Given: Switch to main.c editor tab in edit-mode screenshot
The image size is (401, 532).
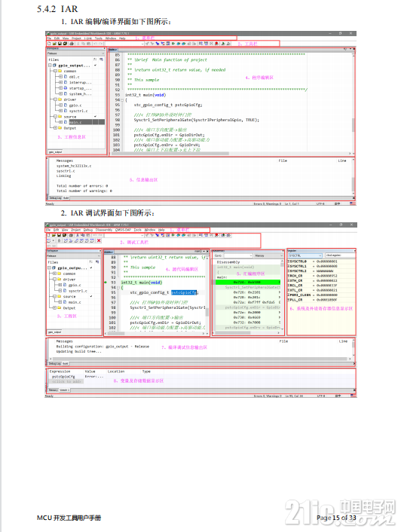Looking at the screenshot, I should (112, 50).
